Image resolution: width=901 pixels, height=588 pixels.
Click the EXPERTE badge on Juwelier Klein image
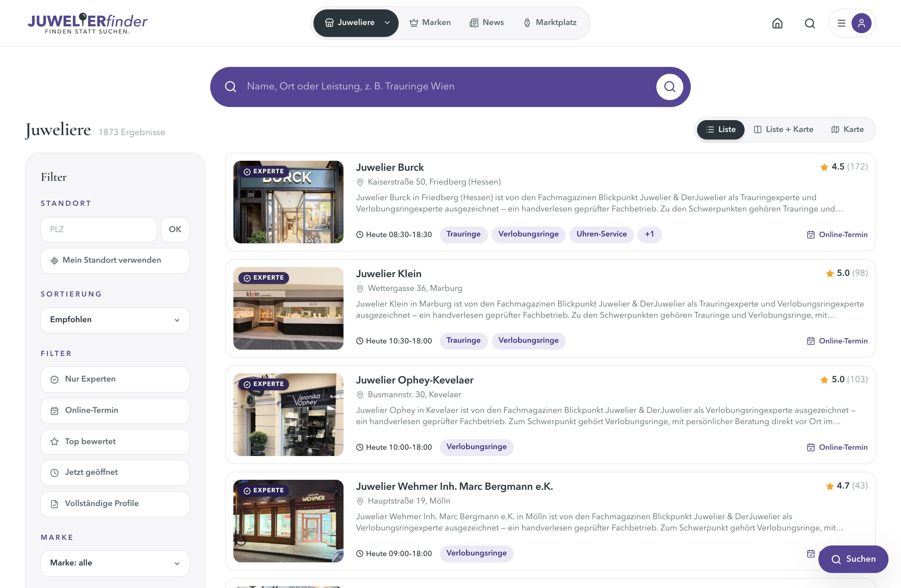coord(264,278)
